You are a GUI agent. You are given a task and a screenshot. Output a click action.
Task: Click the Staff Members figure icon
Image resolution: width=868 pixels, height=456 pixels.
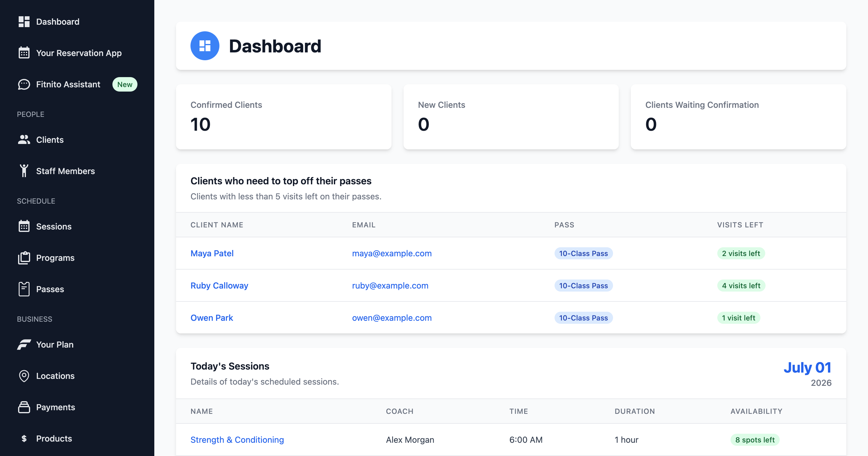(x=24, y=171)
